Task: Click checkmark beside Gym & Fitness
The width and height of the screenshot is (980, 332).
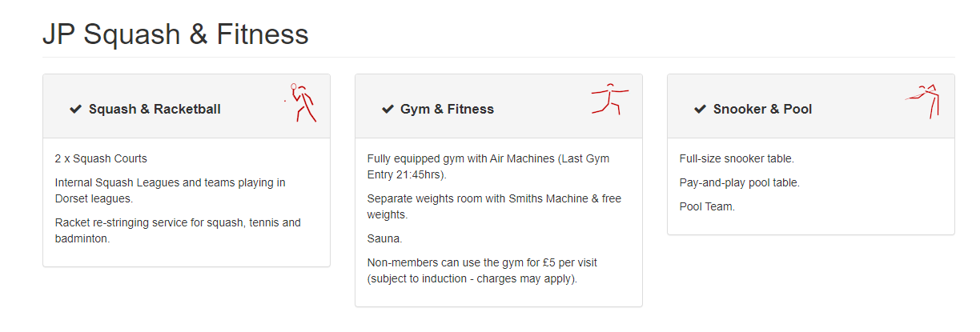Action: click(388, 109)
